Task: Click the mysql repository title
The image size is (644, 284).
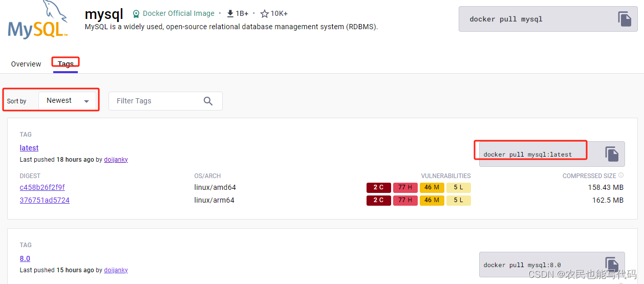Action: 104,14
